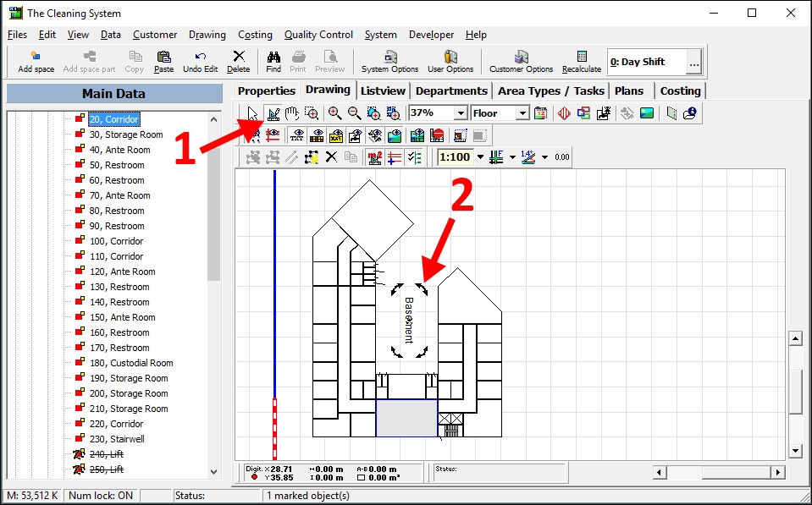Viewport: 812px width, 505px height.
Task: Toggle the m2 area display button
Action: click(376, 157)
